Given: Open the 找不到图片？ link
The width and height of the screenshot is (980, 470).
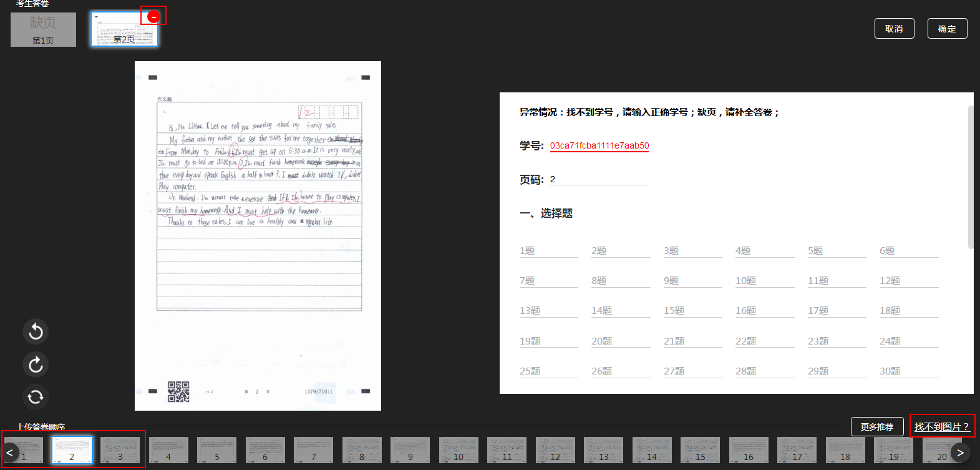Looking at the screenshot, I should [941, 427].
